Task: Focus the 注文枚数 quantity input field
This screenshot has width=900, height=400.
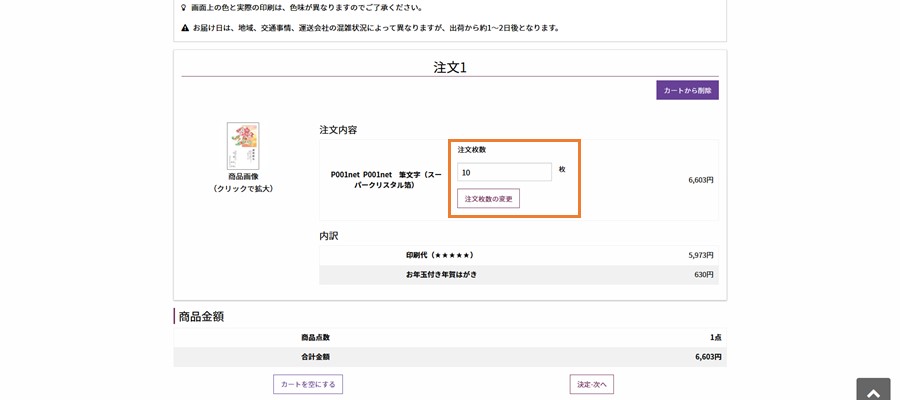Action: click(x=505, y=172)
